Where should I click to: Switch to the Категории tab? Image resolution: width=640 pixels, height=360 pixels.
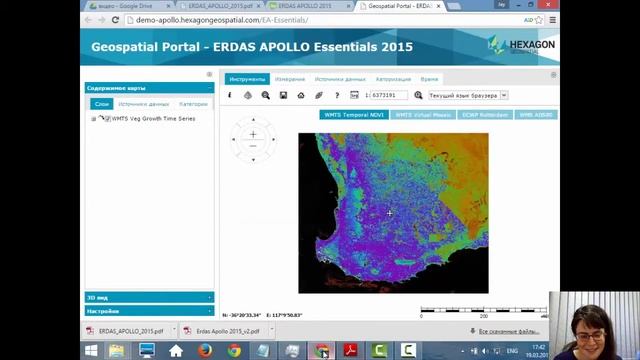[x=193, y=104]
